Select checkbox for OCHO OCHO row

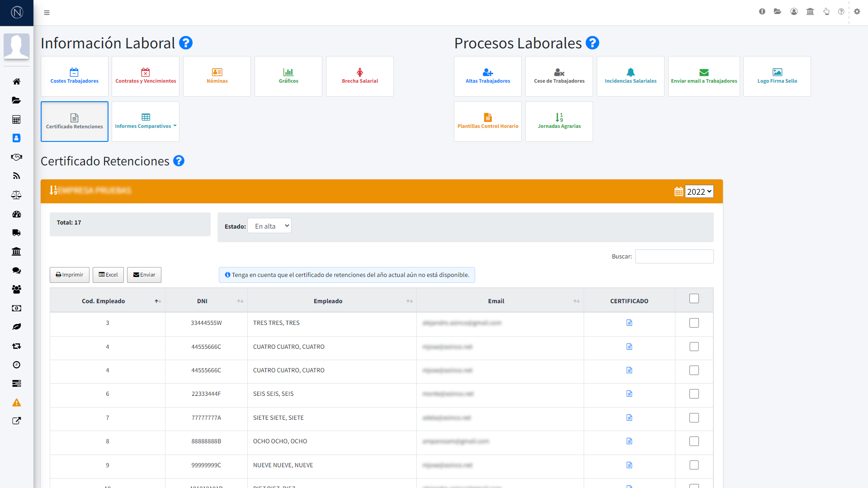point(694,441)
